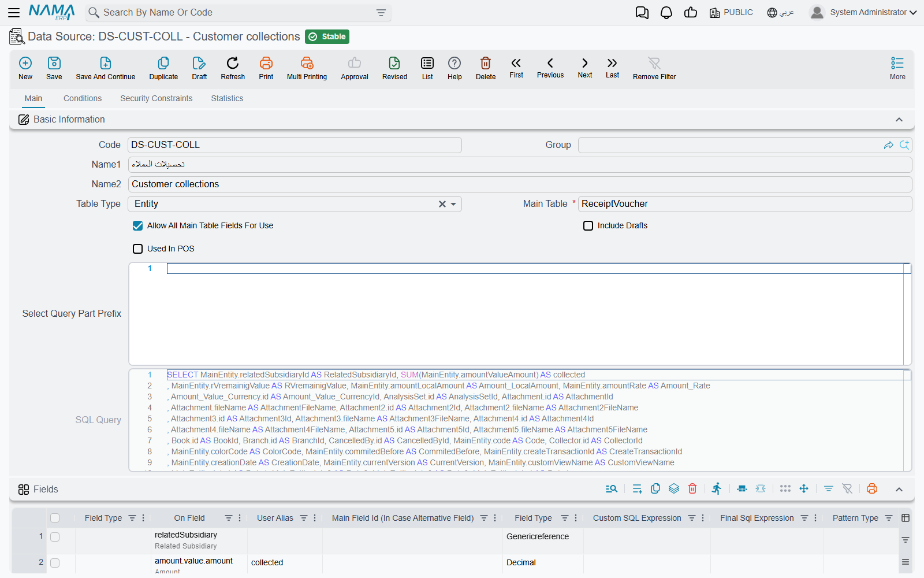The image size is (924, 578).
Task: Click the PUBLIC company link in header
Action: tap(731, 13)
